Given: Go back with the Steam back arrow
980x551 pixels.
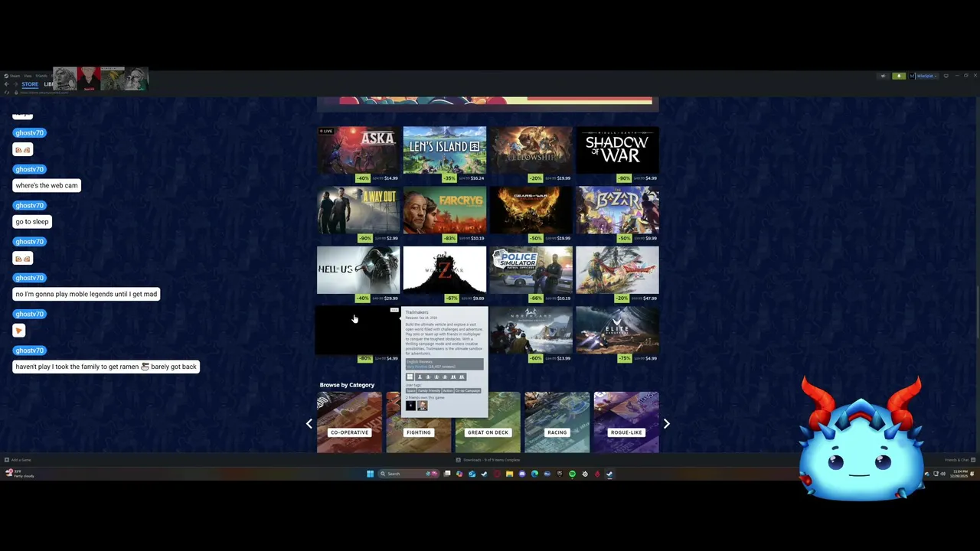Looking at the screenshot, I should click(6, 84).
